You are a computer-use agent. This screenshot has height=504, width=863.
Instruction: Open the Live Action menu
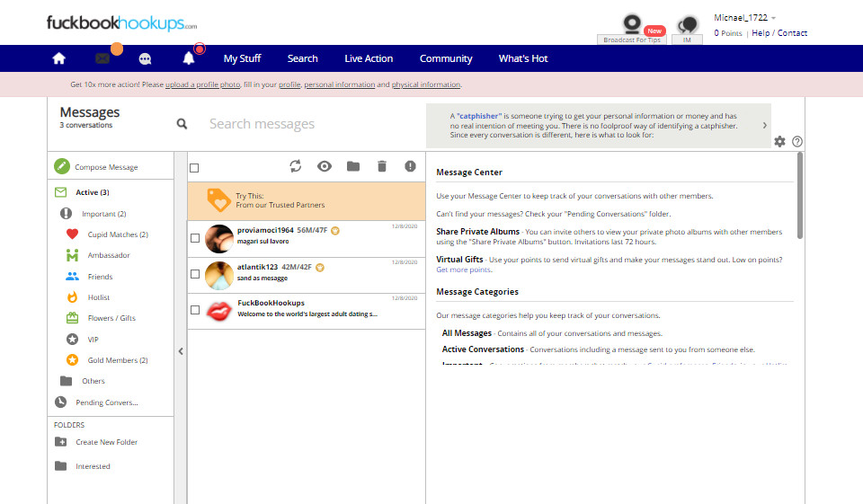tap(369, 58)
